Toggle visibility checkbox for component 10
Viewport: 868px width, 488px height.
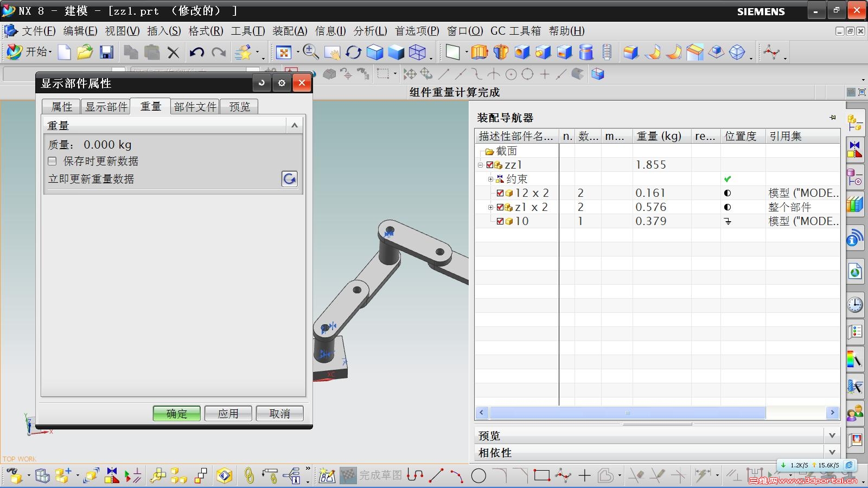pyautogui.click(x=500, y=221)
